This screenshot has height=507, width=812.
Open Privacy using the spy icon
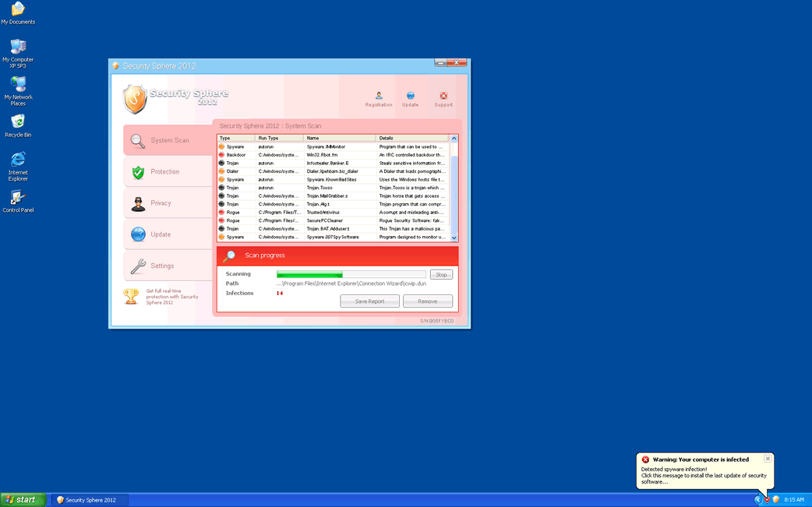[x=139, y=202]
